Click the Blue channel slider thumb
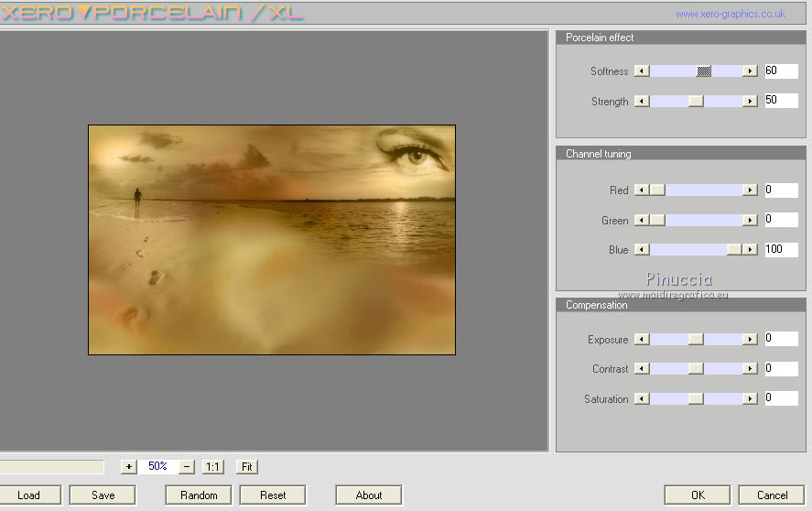The height and width of the screenshot is (511, 812). pyautogui.click(x=734, y=250)
